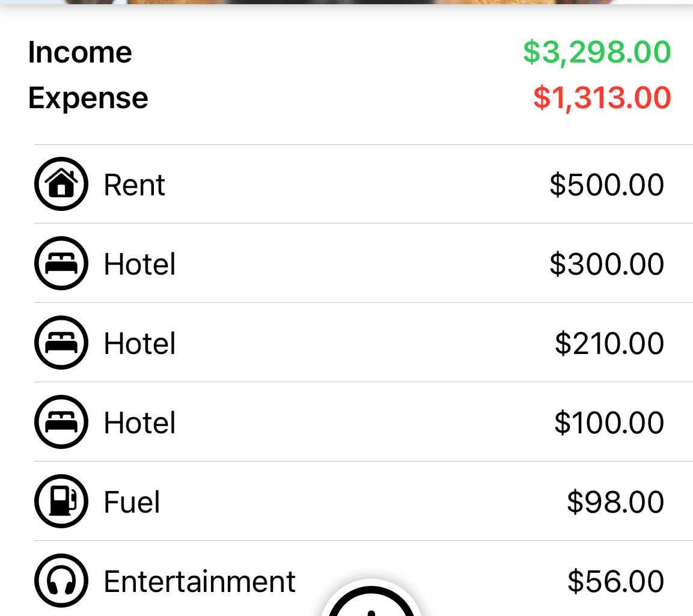Viewport: 693px width, 616px height.
Task: Click the red expense total $1,313.00
Action: [602, 98]
